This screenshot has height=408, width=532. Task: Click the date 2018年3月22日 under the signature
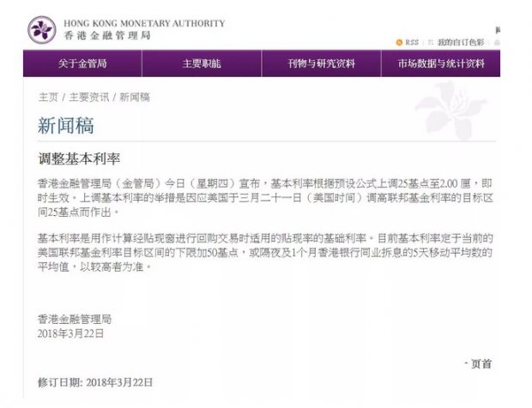click(x=70, y=333)
